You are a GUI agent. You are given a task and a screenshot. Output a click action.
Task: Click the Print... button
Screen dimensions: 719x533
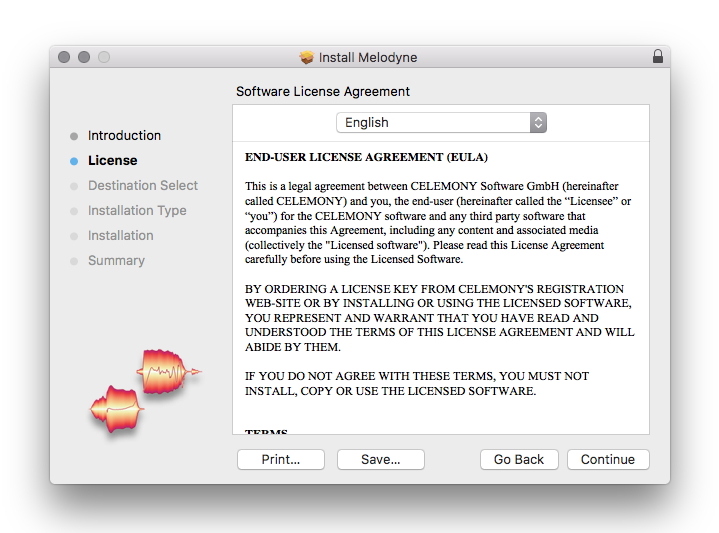click(281, 459)
